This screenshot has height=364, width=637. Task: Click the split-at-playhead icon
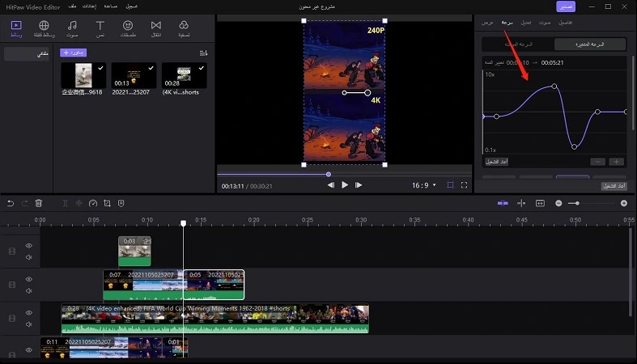tap(521, 203)
